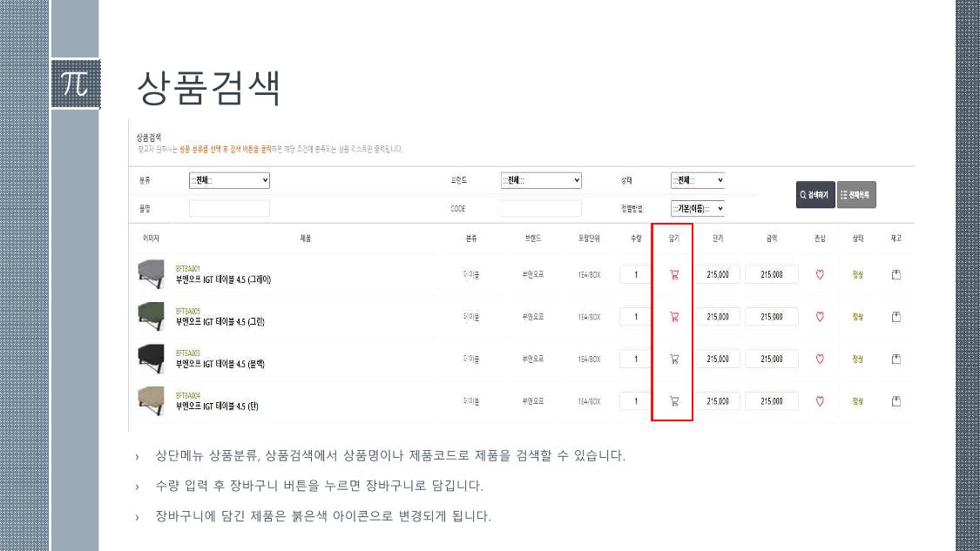Click the CODE input field
This screenshot has width=980, height=551.
click(x=541, y=208)
